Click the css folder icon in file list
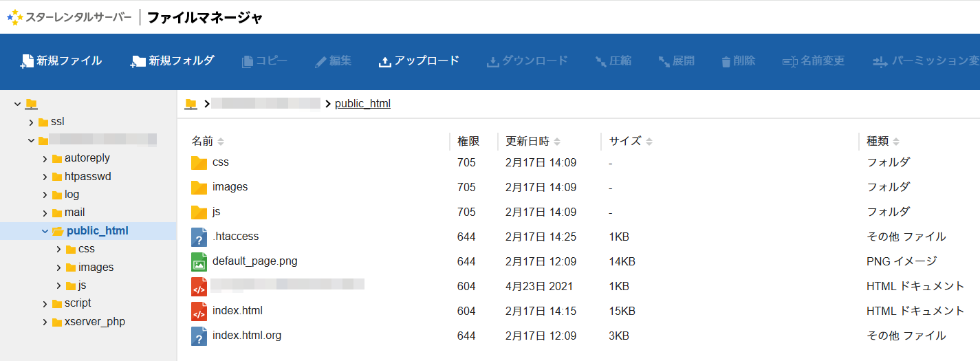 tap(199, 162)
